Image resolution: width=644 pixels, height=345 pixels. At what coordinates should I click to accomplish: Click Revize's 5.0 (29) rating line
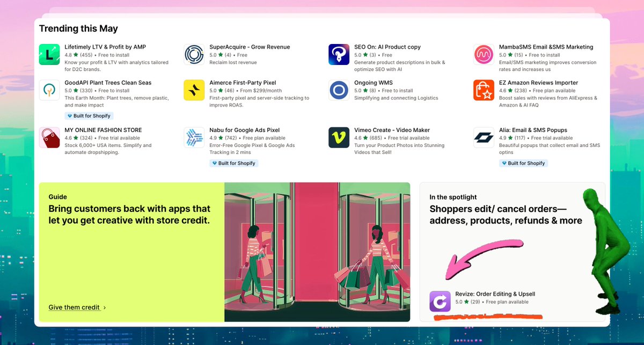(x=492, y=302)
